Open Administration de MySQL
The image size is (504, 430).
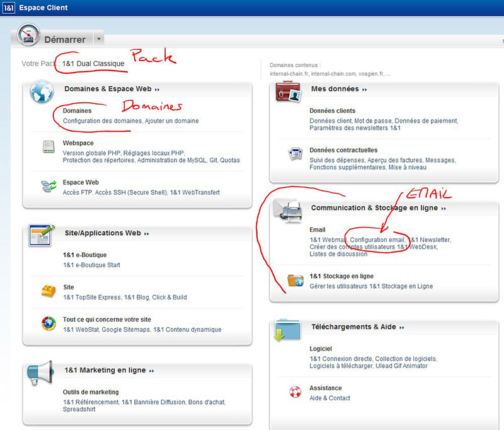(x=172, y=160)
